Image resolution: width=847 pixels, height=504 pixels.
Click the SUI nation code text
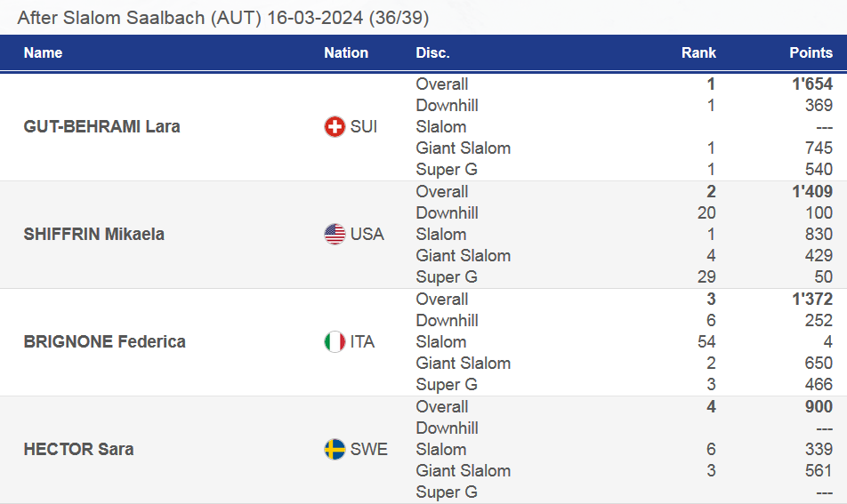pyautogui.click(x=364, y=127)
